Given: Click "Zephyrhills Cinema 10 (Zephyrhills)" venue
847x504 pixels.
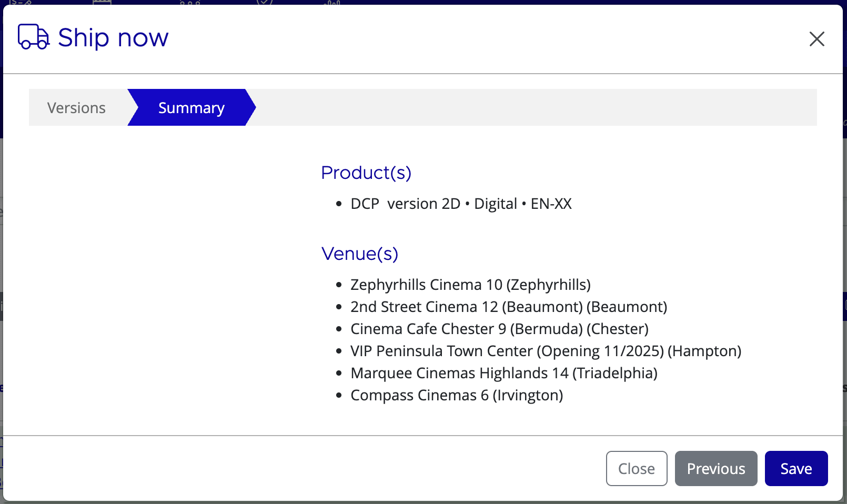Looking at the screenshot, I should (470, 285).
